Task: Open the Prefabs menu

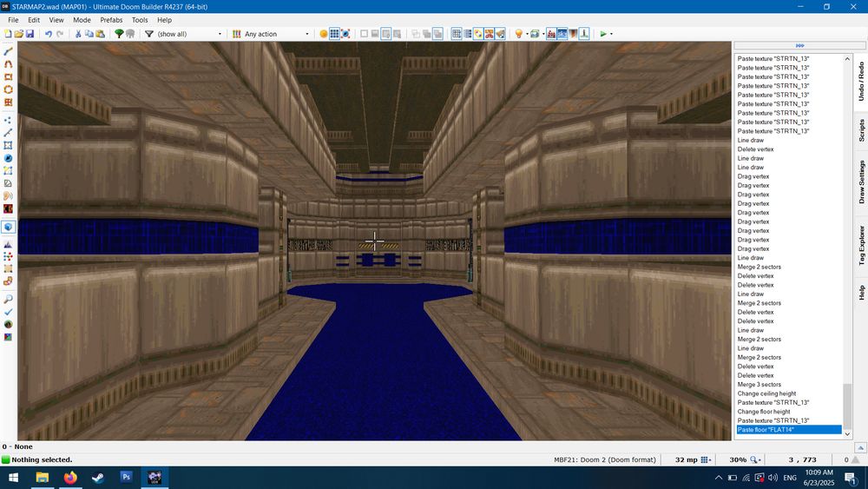Action: pyautogui.click(x=111, y=19)
